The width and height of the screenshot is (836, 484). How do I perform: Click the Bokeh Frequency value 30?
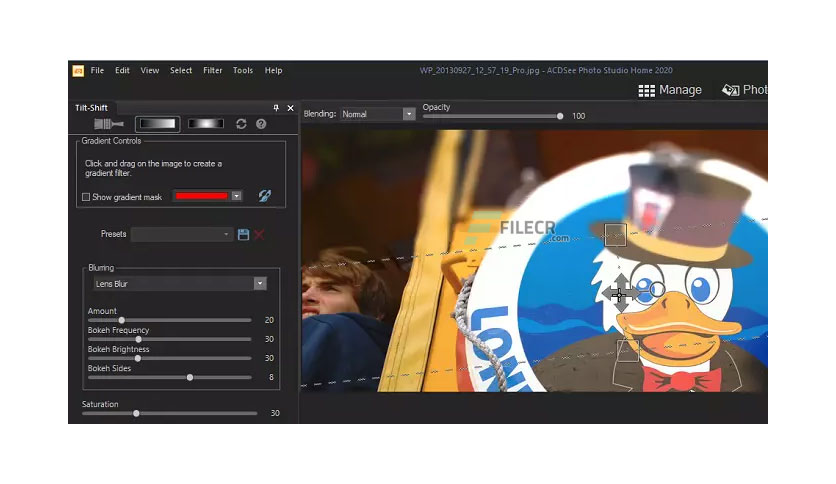coord(269,339)
